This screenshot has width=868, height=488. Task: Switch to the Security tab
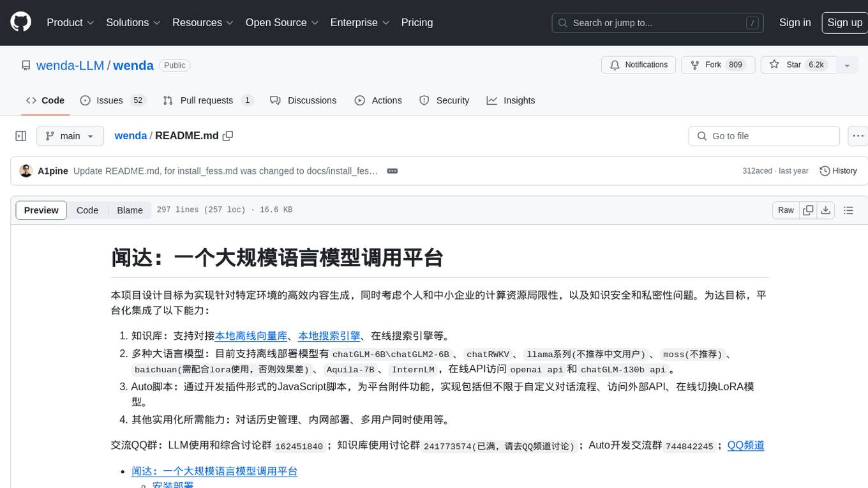[444, 100]
